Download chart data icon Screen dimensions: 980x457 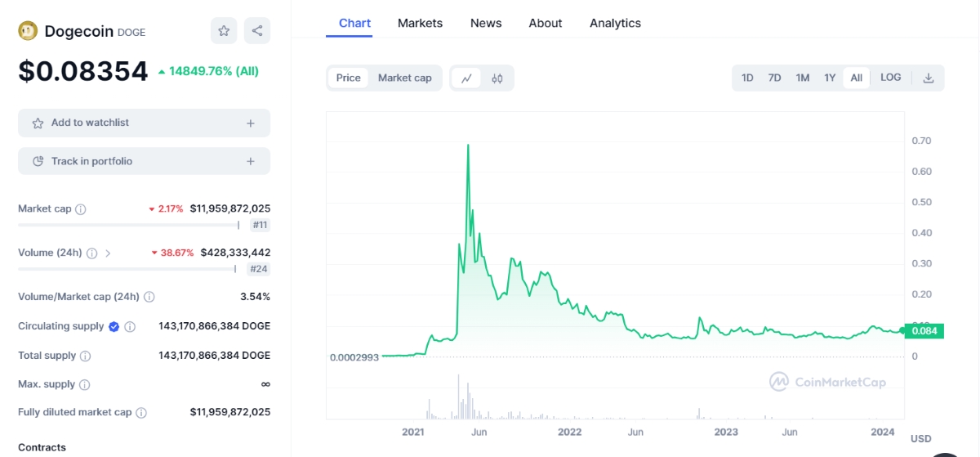pos(928,78)
